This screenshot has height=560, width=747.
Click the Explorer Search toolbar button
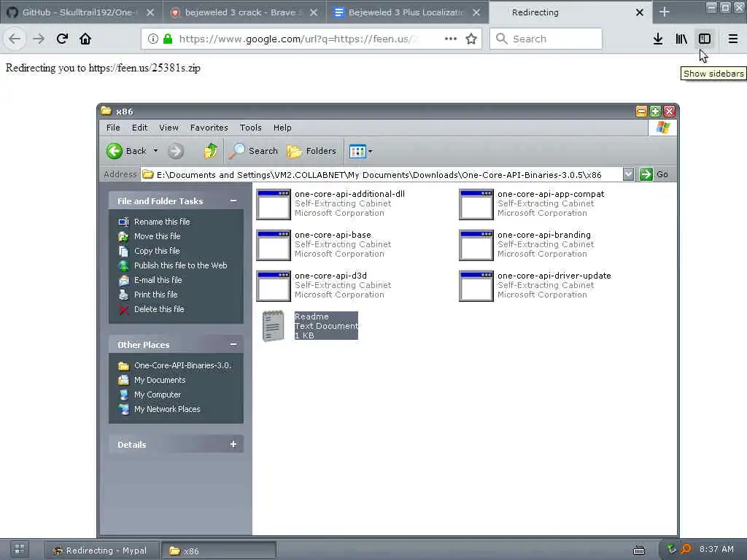(253, 151)
